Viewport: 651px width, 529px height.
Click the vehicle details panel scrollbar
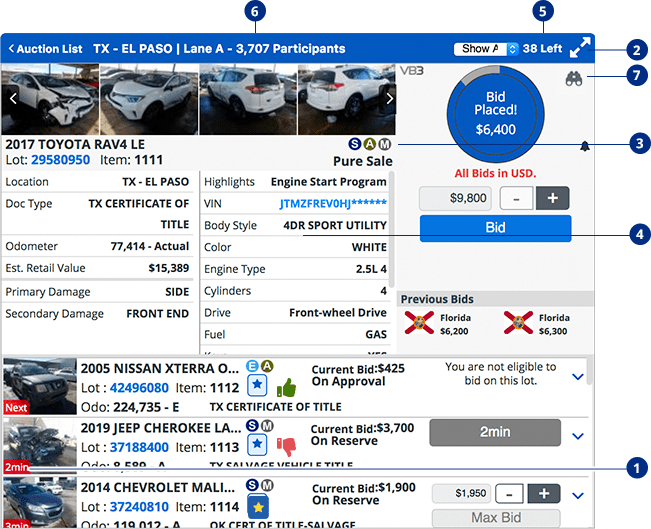tap(392, 230)
